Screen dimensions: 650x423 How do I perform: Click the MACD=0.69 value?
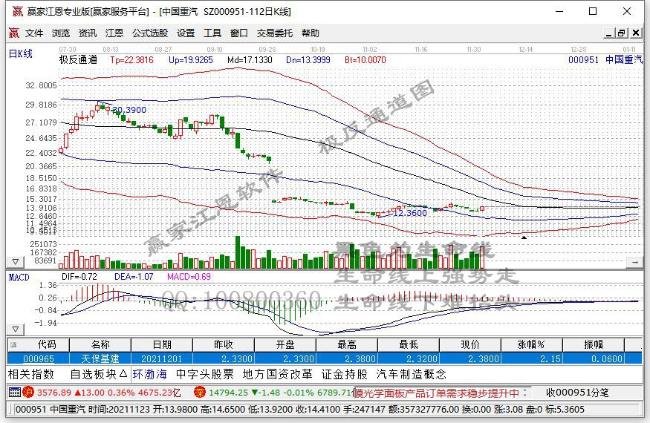click(189, 277)
